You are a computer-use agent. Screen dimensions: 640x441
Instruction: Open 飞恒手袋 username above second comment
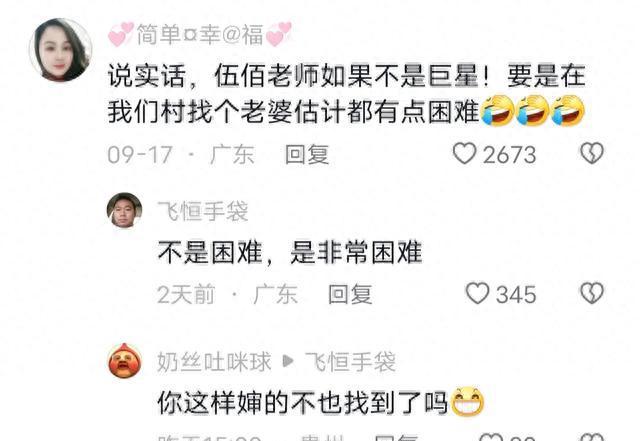[203, 212]
